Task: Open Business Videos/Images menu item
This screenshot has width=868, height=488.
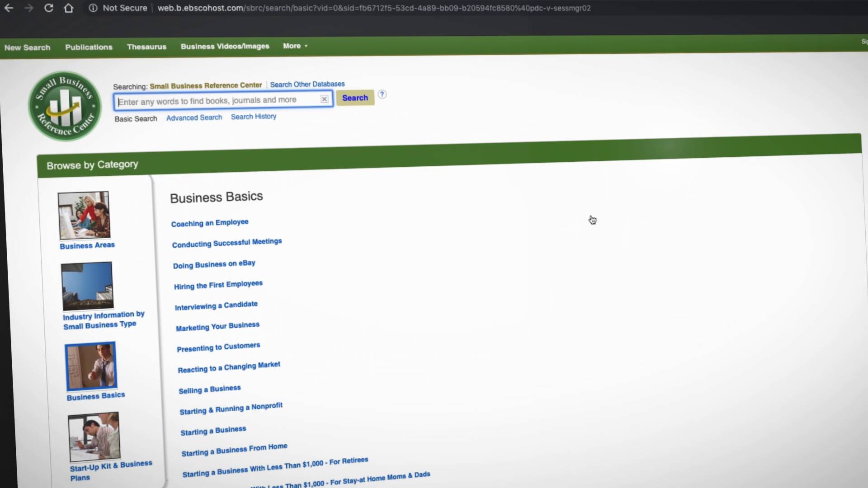Action: pos(225,47)
